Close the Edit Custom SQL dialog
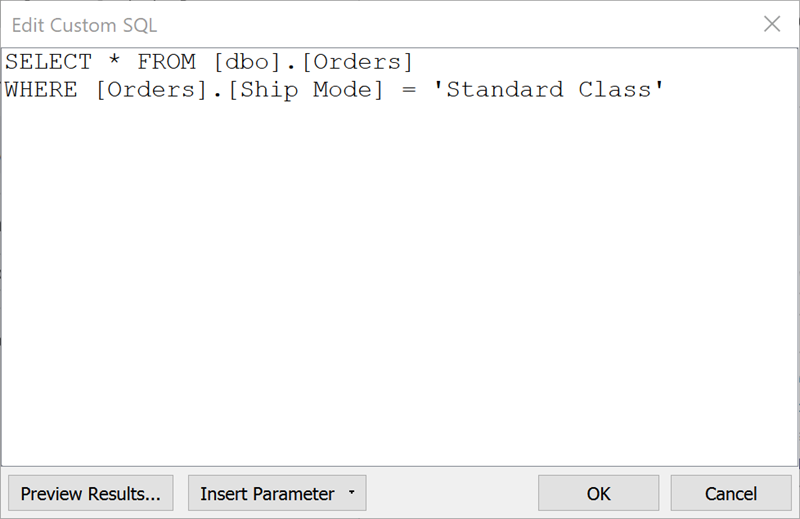The image size is (800, 519). pyautogui.click(x=771, y=24)
